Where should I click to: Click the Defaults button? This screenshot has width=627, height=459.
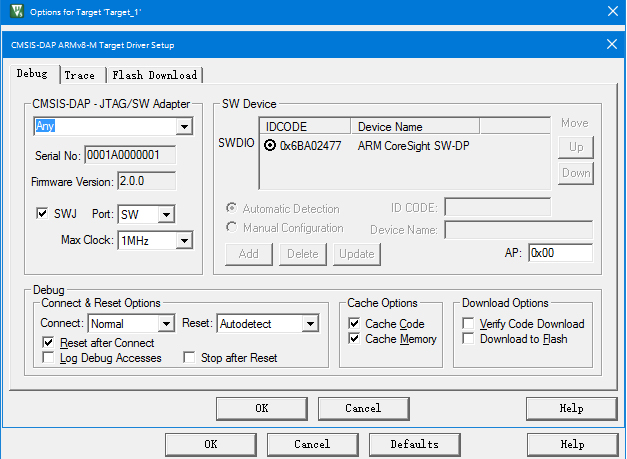coord(415,445)
